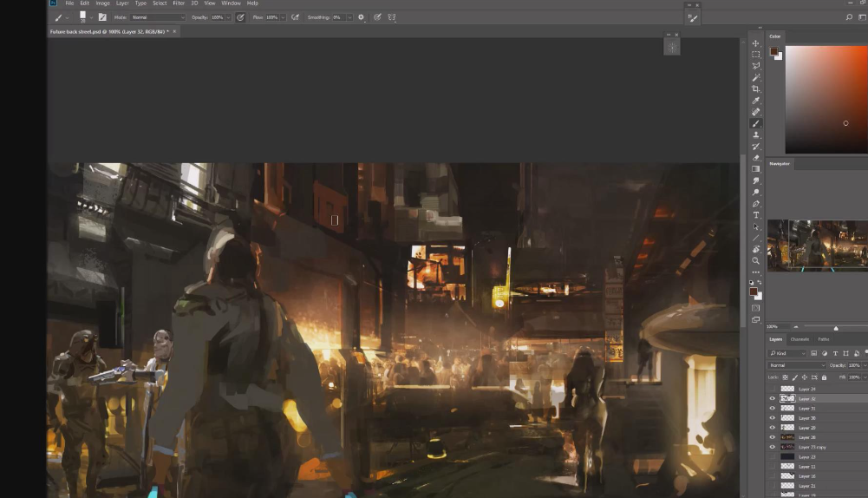Select the Clone Stamp tool
The height and width of the screenshot is (498, 868).
755,134
